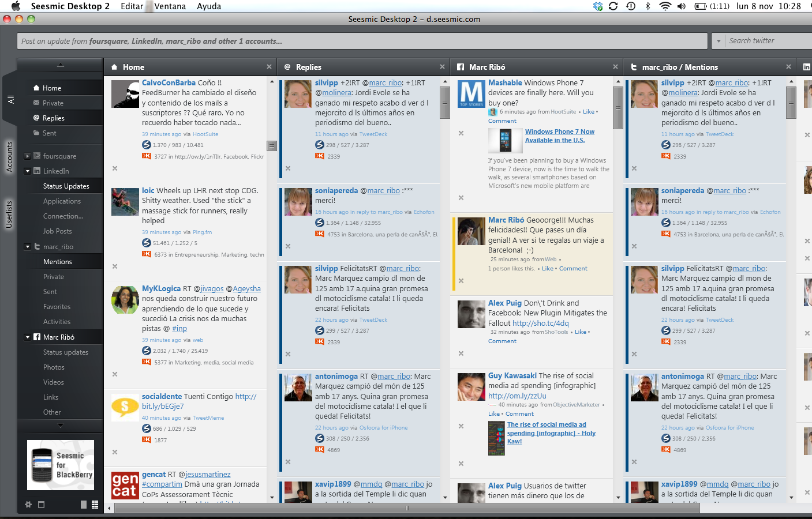Close the Marc Ribó column

[x=615, y=67]
